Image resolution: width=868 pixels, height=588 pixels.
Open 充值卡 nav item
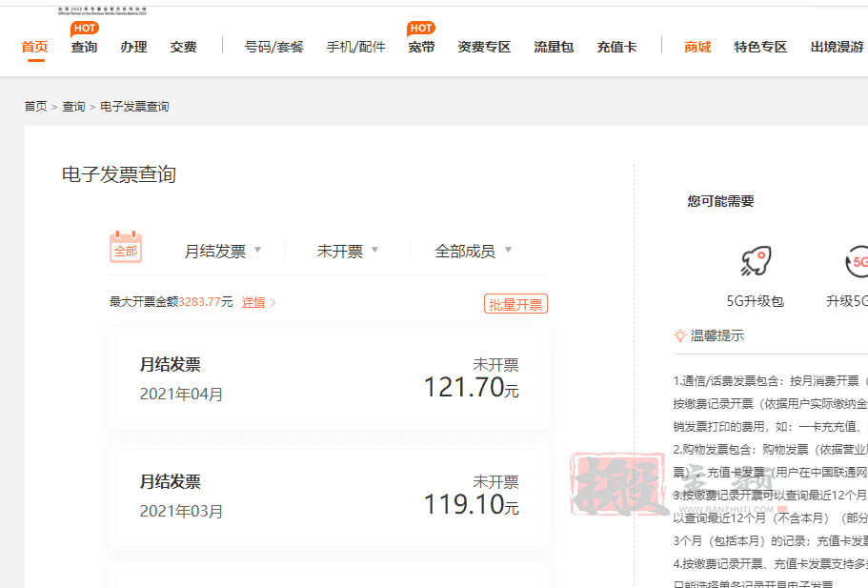(x=616, y=47)
